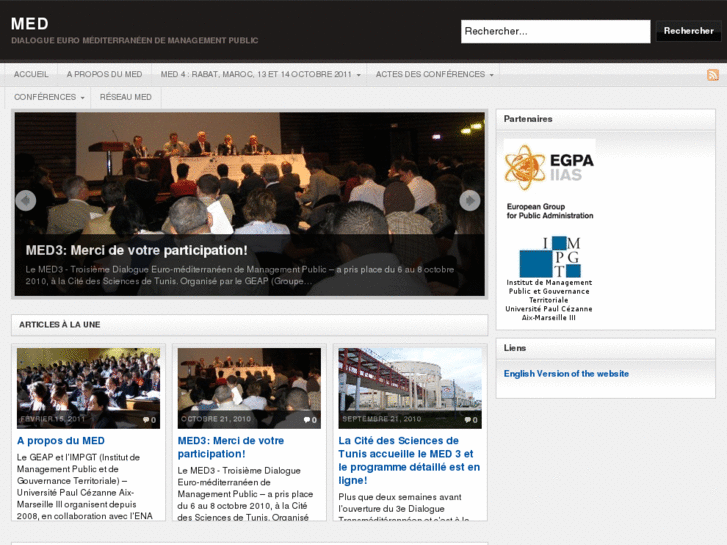
Task: Advance slider with right arrow
Action: (470, 201)
